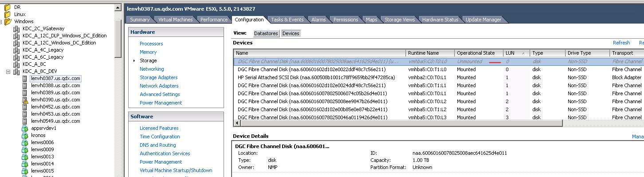The image size is (644, 177).
Task: Select the HP Serial Attached SCSI Disk row
Action: point(438,77)
